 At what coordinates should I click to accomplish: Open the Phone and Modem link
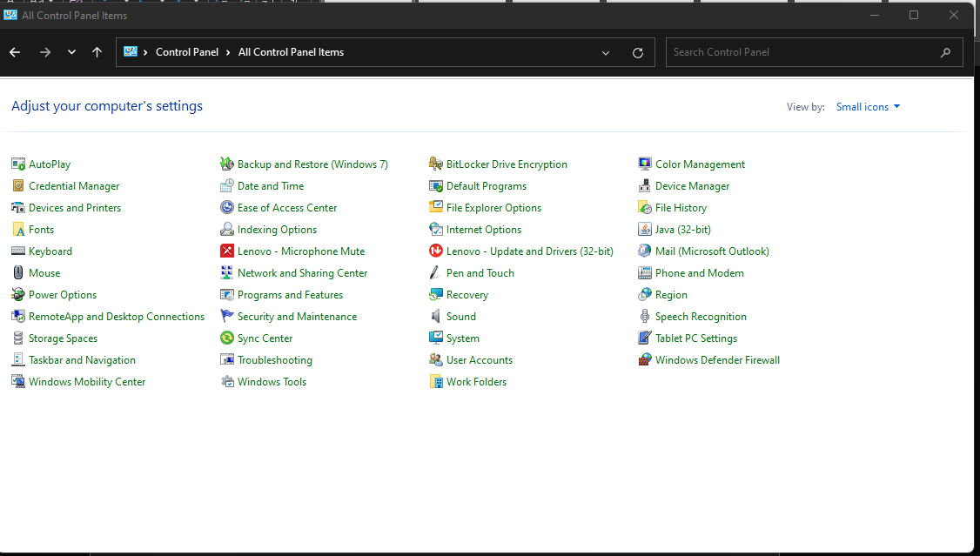[700, 273]
